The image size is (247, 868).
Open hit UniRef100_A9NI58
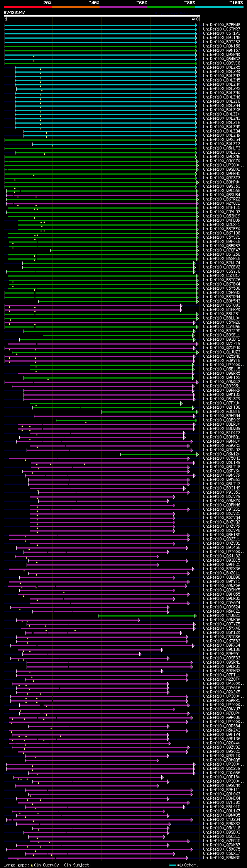222,46
